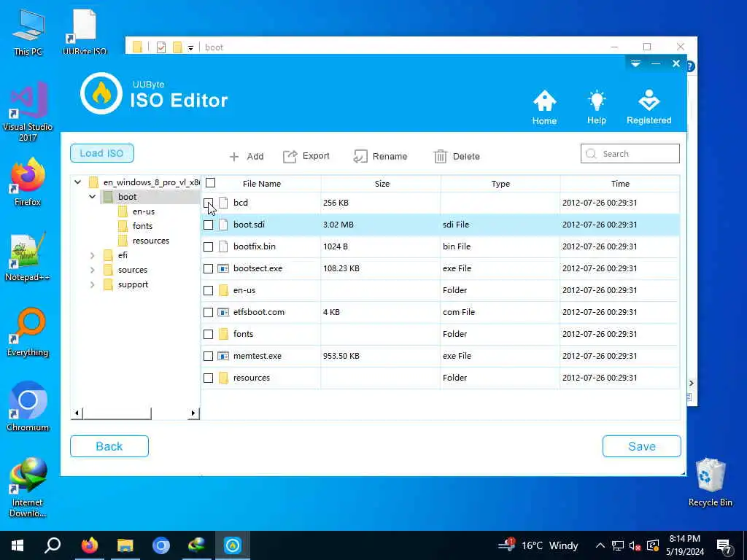Select the en-us folder in the tree
747x560 pixels.
(144, 211)
